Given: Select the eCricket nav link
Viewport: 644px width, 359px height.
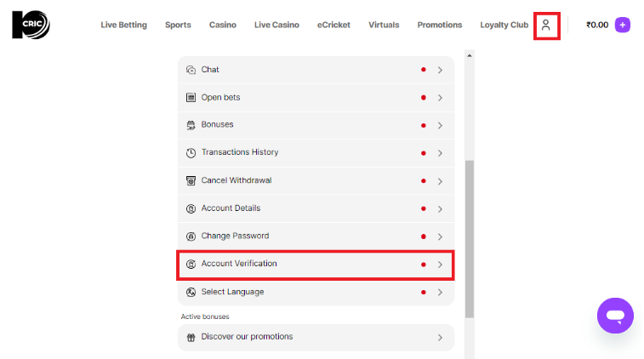Looking at the screenshot, I should click(333, 26).
